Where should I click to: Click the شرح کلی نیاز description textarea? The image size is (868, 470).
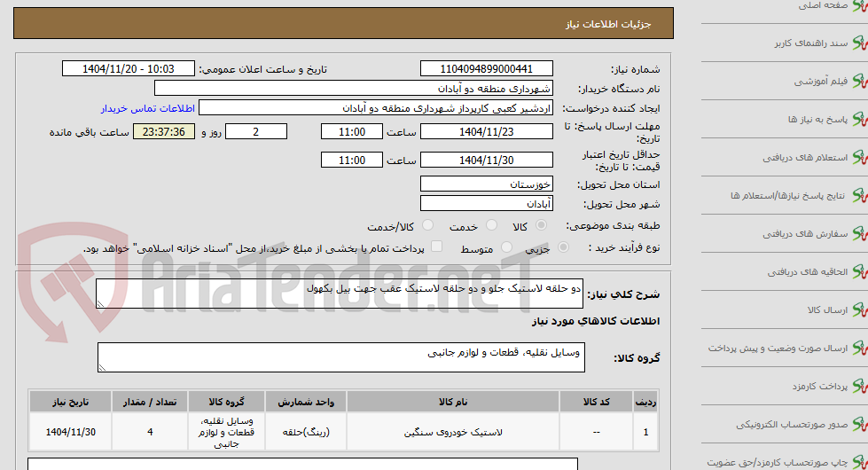click(x=340, y=294)
